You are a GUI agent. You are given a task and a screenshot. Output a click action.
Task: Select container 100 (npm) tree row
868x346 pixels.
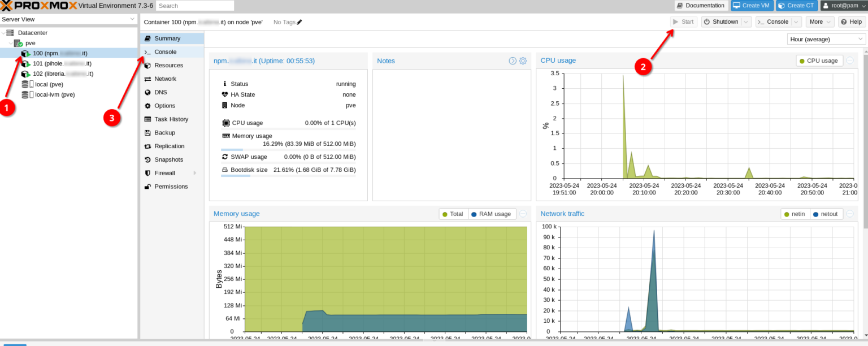pos(68,53)
